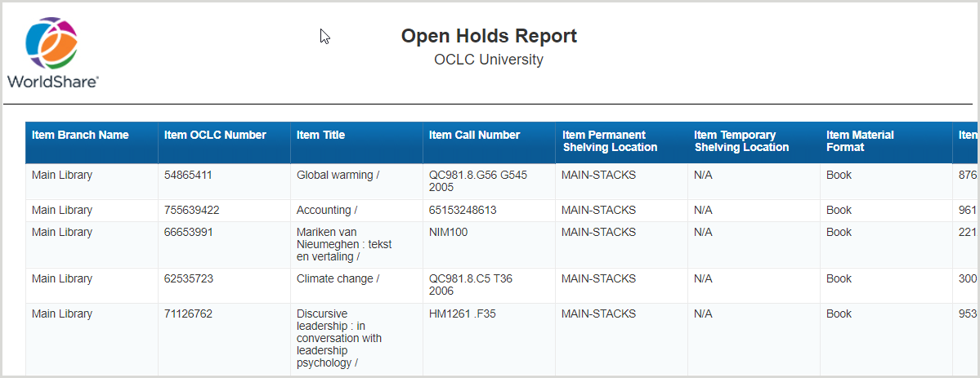The height and width of the screenshot is (378, 980).
Task: Click call number 65153248613
Action: click(463, 210)
